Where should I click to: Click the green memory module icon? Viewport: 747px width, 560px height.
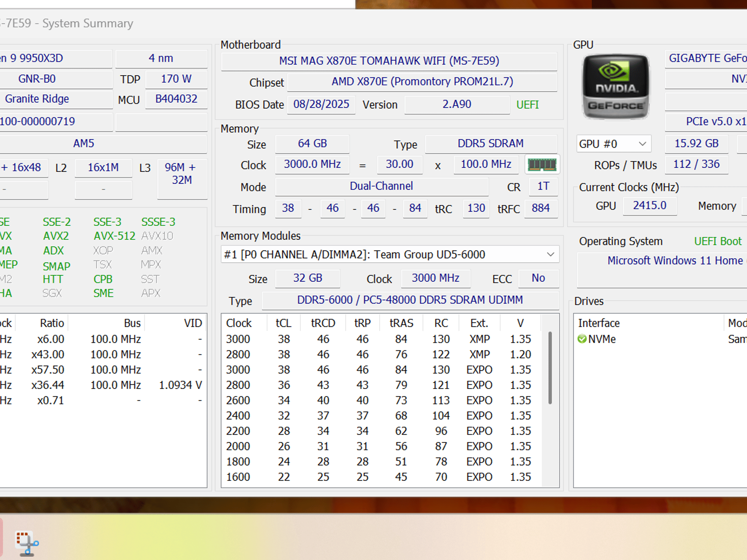click(542, 165)
